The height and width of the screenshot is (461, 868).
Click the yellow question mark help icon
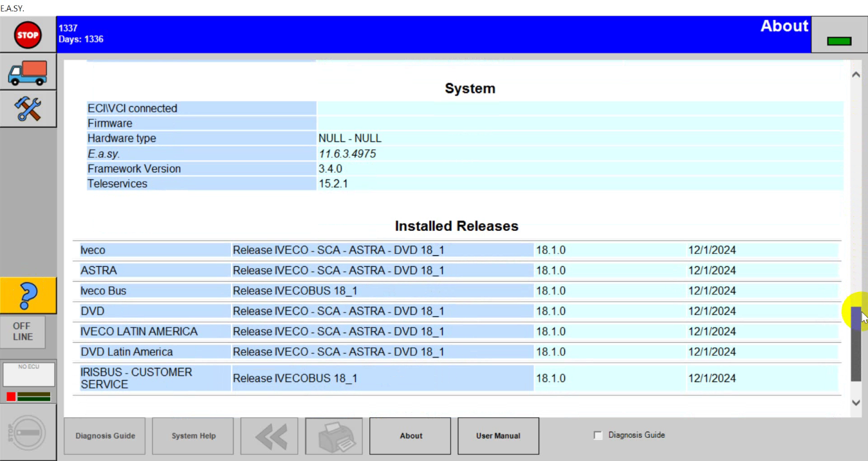(28, 295)
